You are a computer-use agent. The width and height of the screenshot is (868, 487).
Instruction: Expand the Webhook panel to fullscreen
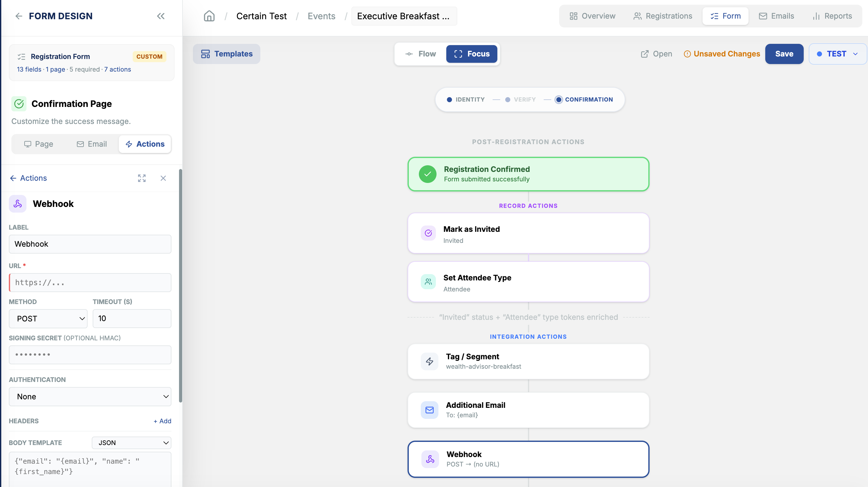[x=142, y=178]
